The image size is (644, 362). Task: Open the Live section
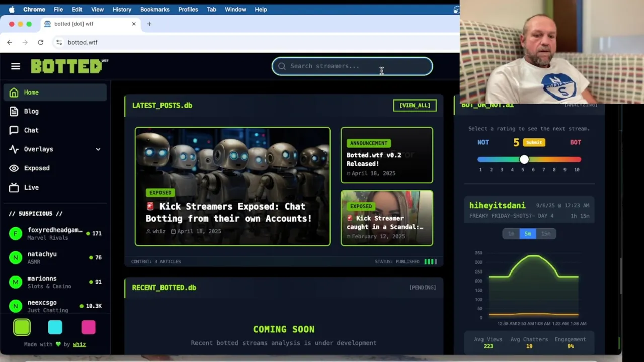[55, 188]
